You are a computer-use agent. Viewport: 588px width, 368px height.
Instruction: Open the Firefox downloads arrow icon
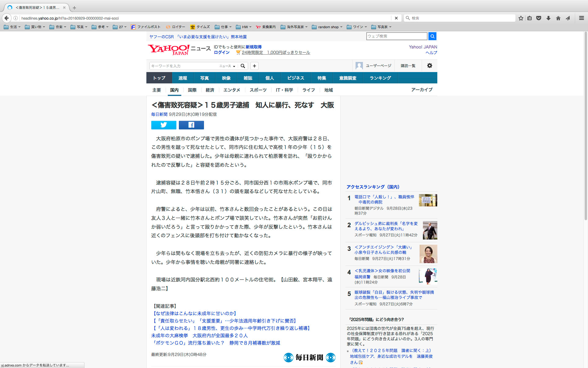pos(548,18)
